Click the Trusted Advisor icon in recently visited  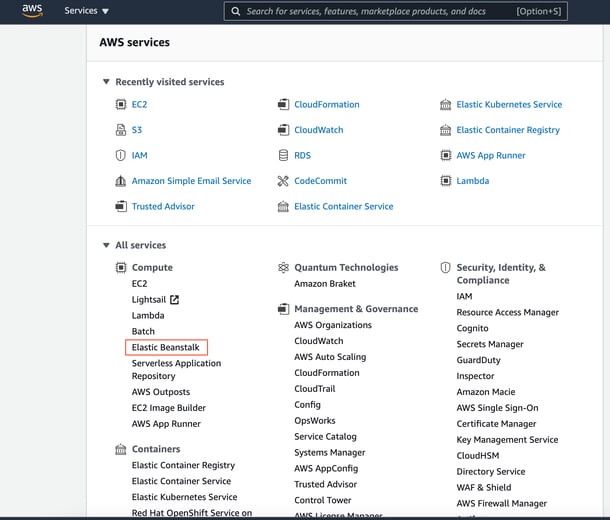[x=121, y=206]
